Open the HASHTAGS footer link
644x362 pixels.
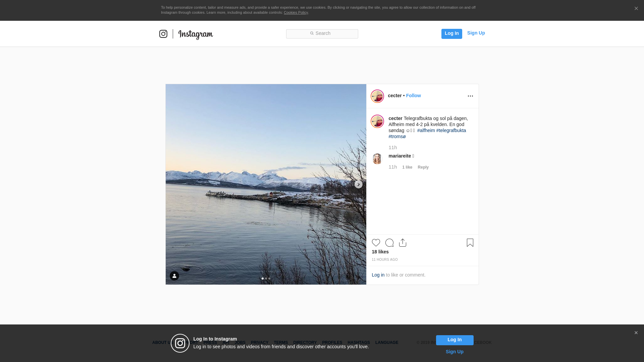(359, 343)
